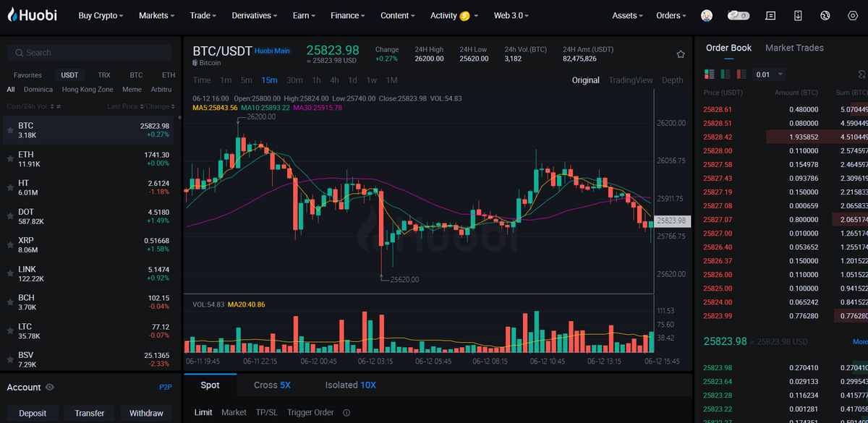Star the BTC row as favorite
The height and width of the screenshot is (423, 868).
point(10,130)
